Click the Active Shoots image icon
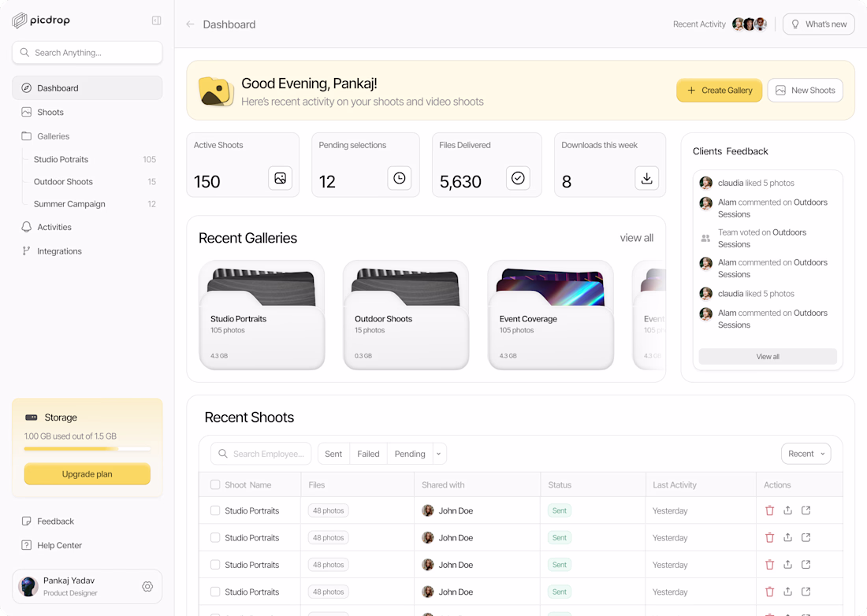This screenshot has height=616, width=867. (x=281, y=178)
